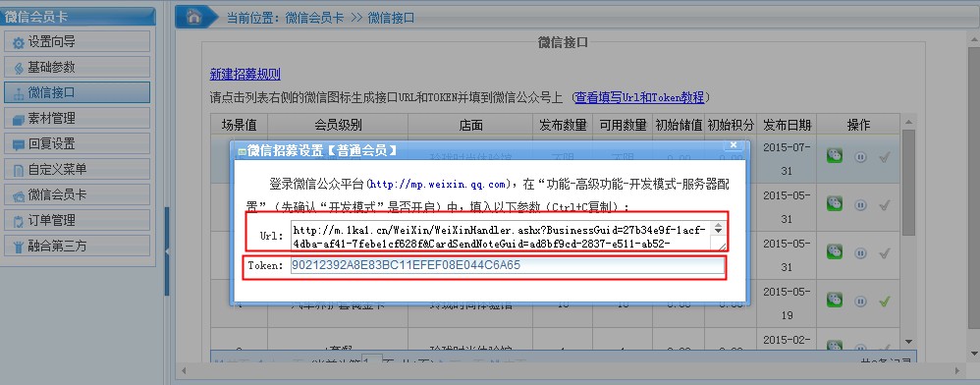Click 微信接口 in breadcrumb
Viewport: 980px width, 385px height.
pyautogui.click(x=391, y=18)
